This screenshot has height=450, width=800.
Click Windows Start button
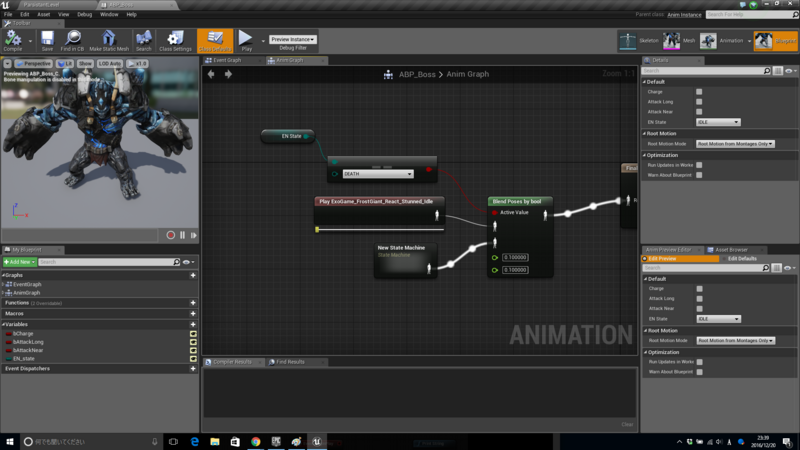pos(10,442)
